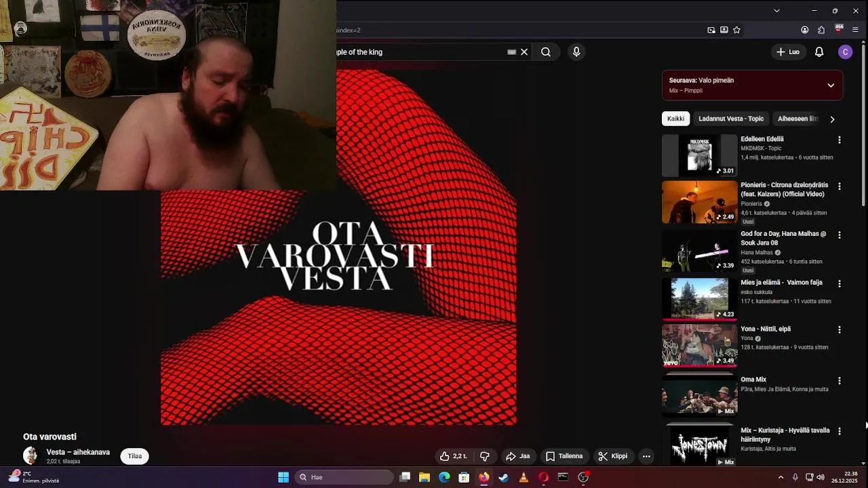Open options menu for Mies ja elämä video
868x488 pixels.
pos(840,284)
